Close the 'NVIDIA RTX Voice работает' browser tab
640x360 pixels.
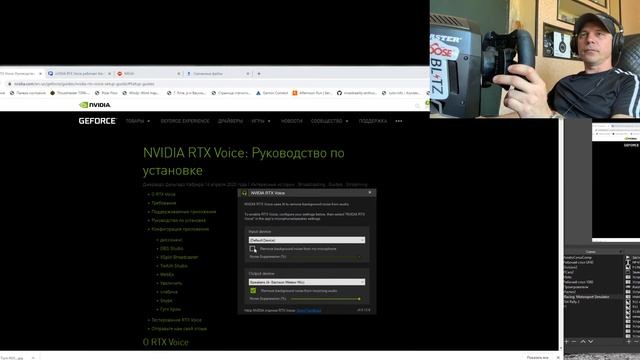(x=109, y=73)
